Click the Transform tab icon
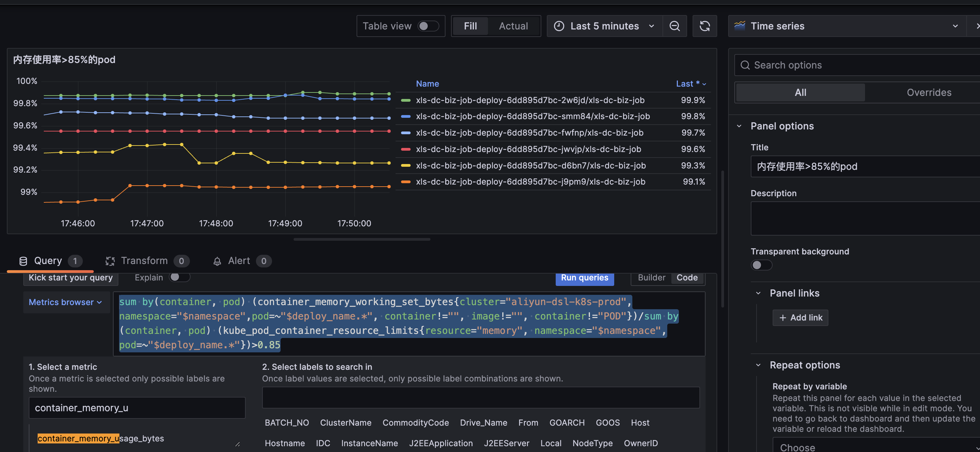This screenshot has height=452, width=980. coord(110,261)
